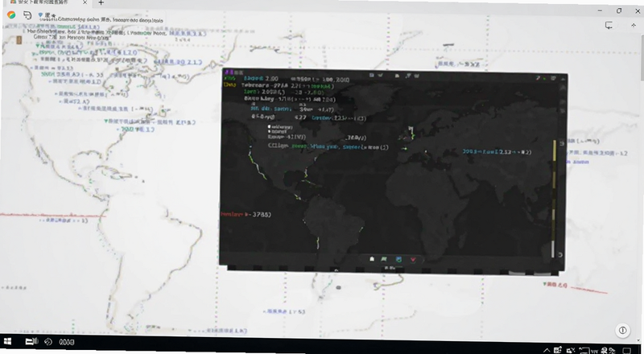Click the red label ending in -3785
644x354 pixels.
click(x=246, y=214)
